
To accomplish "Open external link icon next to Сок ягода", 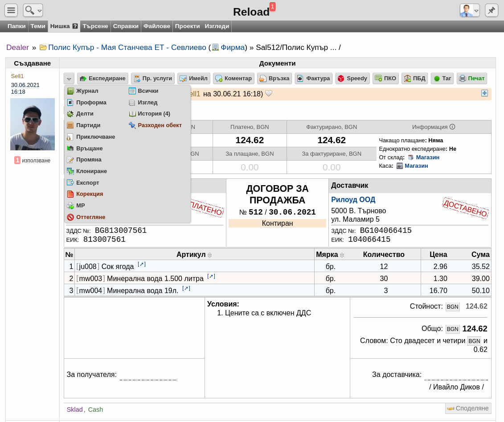I will (142, 265).
